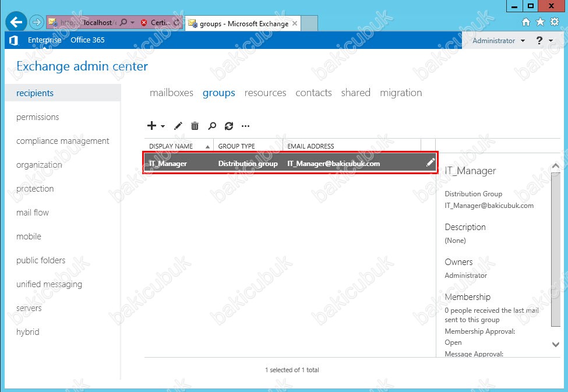Click the IT_Manager heading in details pane
568x392 pixels.
(470, 171)
